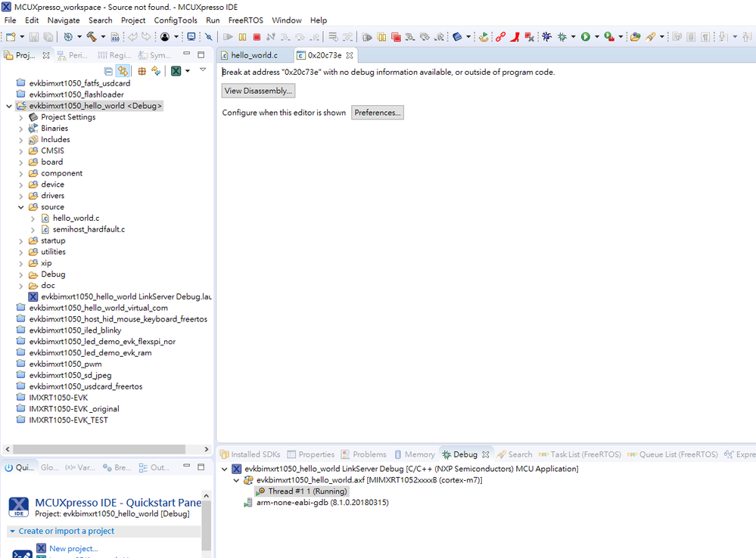Click the red chain link icon

point(500,36)
